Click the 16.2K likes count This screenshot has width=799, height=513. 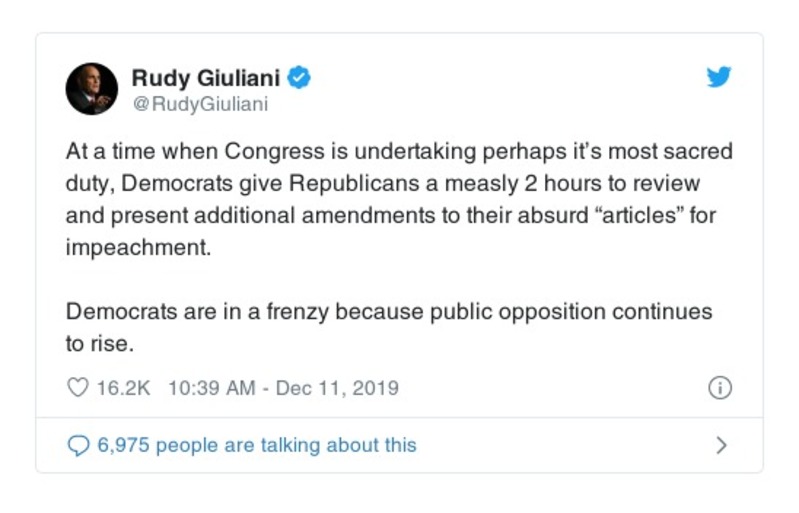(123, 388)
